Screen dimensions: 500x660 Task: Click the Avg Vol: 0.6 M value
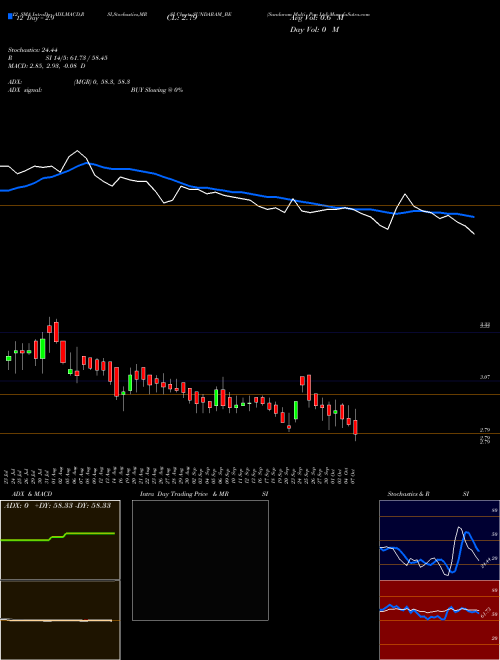tap(316, 18)
